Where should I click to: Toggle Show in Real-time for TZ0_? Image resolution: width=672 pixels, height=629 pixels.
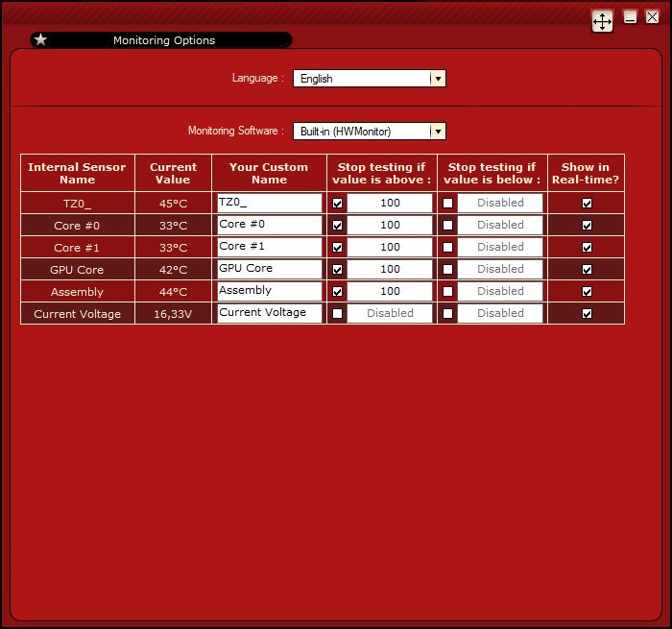(587, 204)
